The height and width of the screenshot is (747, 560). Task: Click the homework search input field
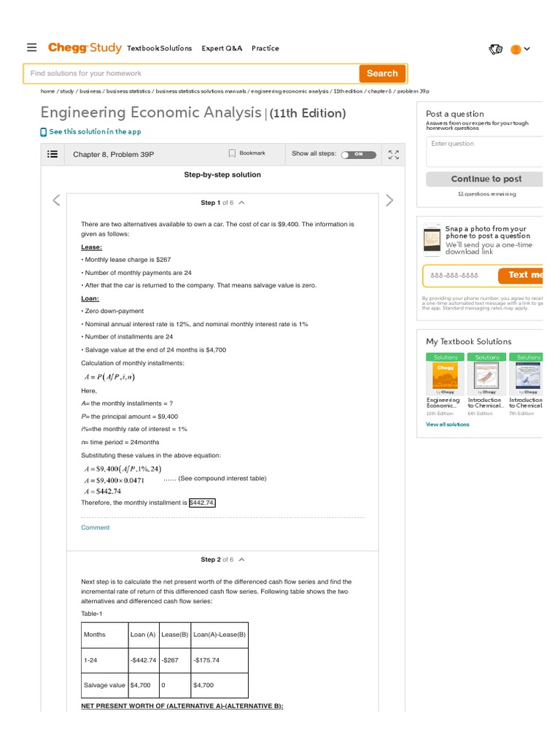[x=191, y=74]
